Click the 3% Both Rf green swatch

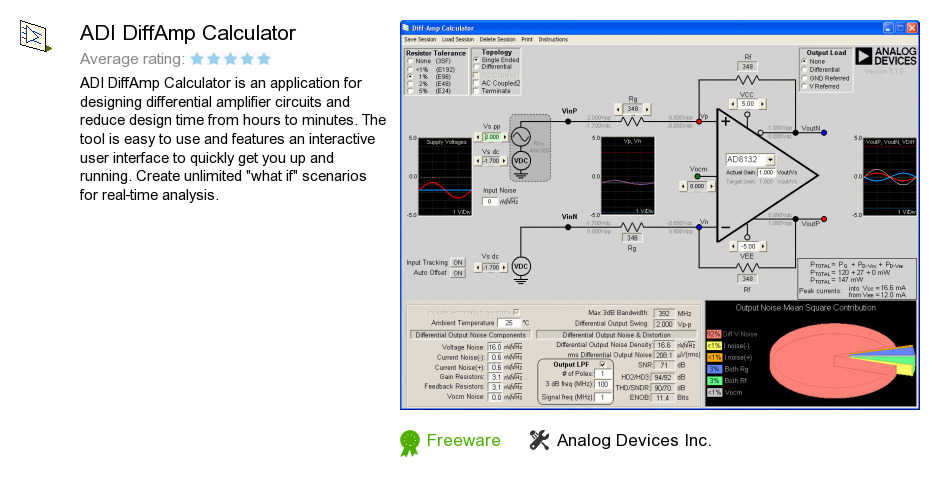[x=714, y=380]
